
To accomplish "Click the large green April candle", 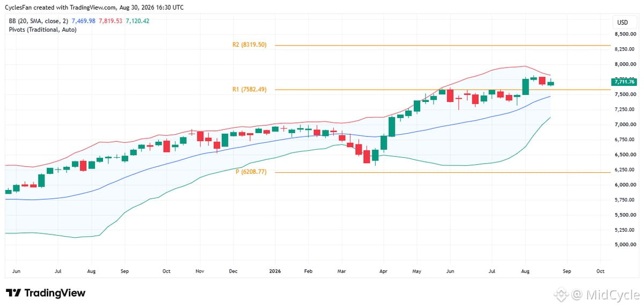I will pos(392,126).
